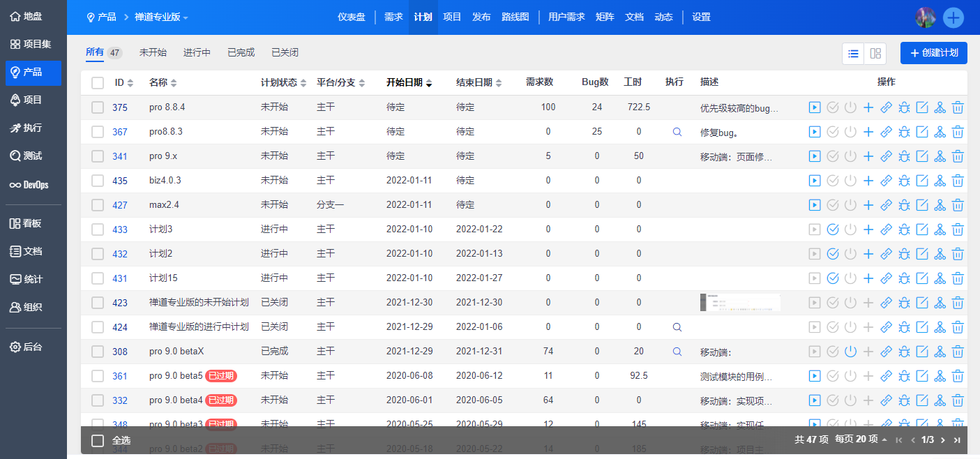980x459 pixels.
Task: Start plan pro 9.0 beta5
Action: click(814, 376)
